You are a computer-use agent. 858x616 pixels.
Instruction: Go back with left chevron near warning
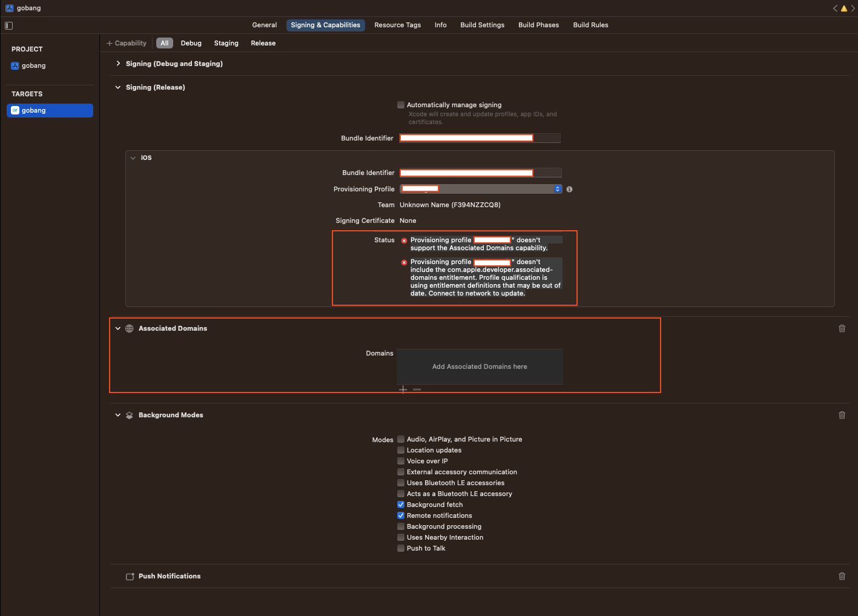835,8
